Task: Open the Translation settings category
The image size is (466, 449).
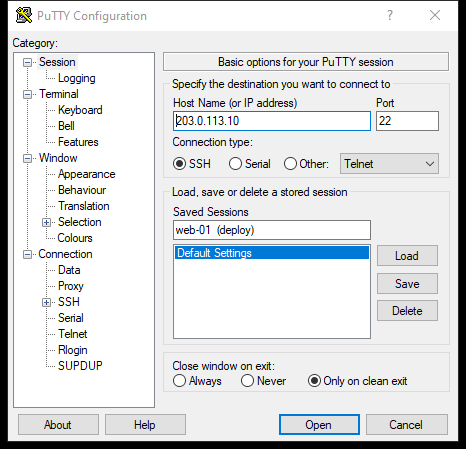Action: 84,206
